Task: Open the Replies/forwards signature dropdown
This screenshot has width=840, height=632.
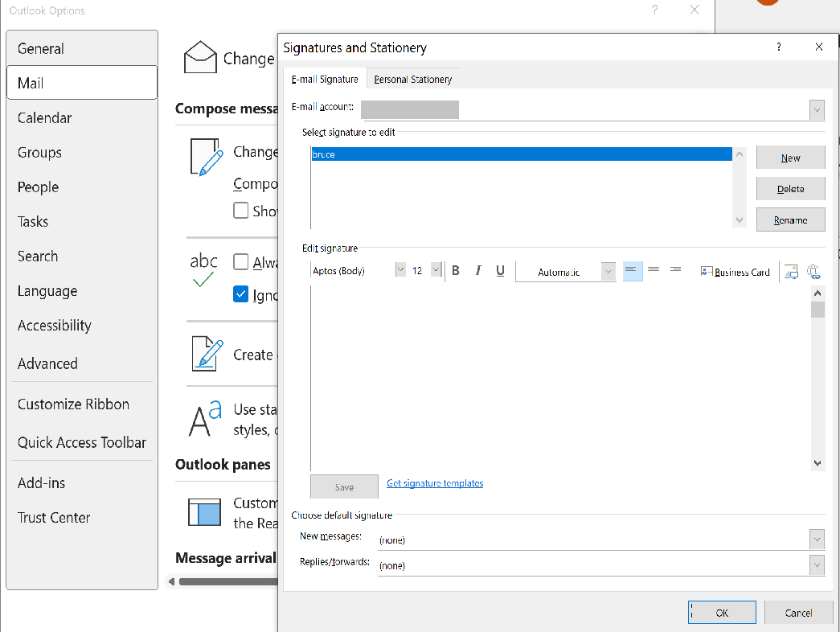Action: [x=817, y=565]
